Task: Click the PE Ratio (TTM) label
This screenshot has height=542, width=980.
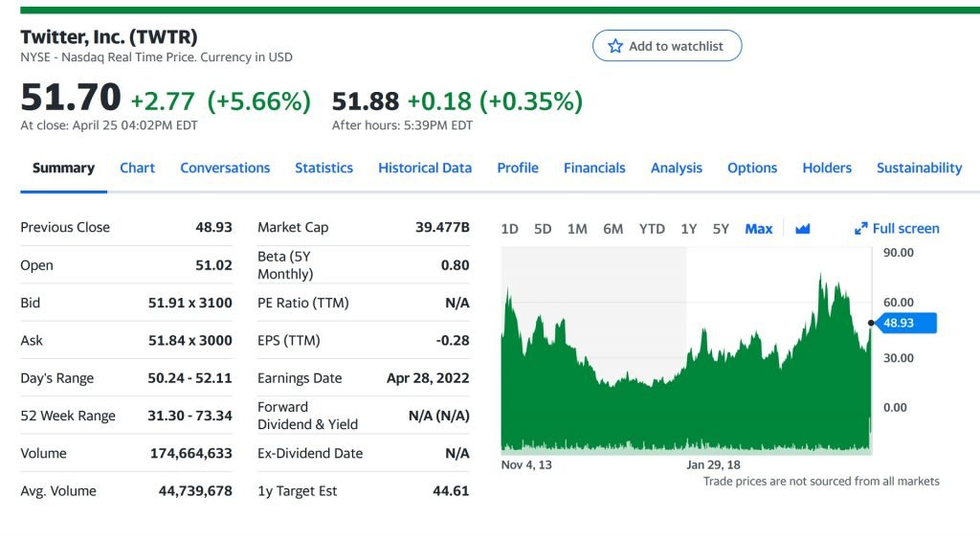Action: pyautogui.click(x=303, y=304)
